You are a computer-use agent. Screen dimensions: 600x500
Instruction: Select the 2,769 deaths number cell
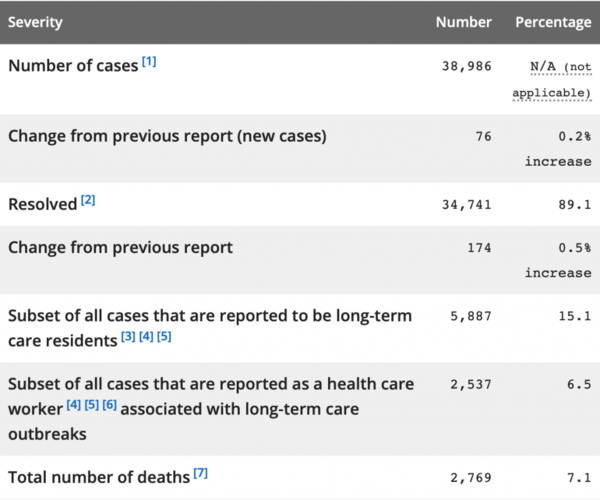[x=470, y=475]
